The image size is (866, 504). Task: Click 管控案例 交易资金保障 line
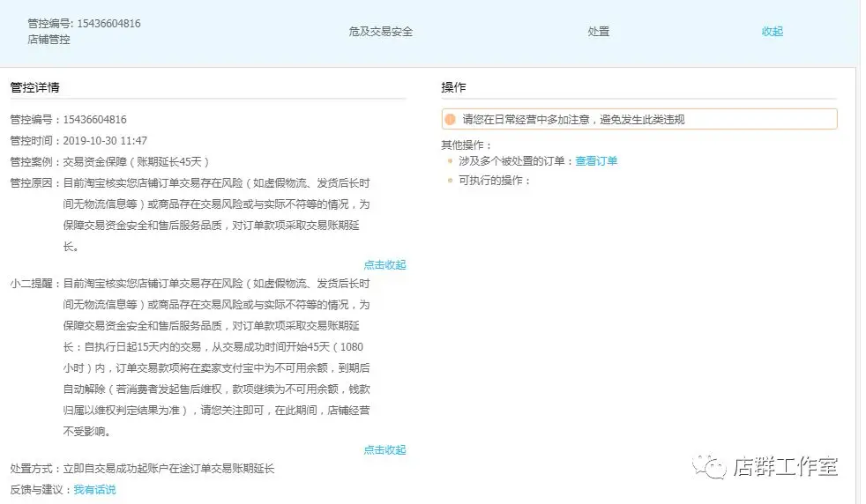[x=109, y=162]
